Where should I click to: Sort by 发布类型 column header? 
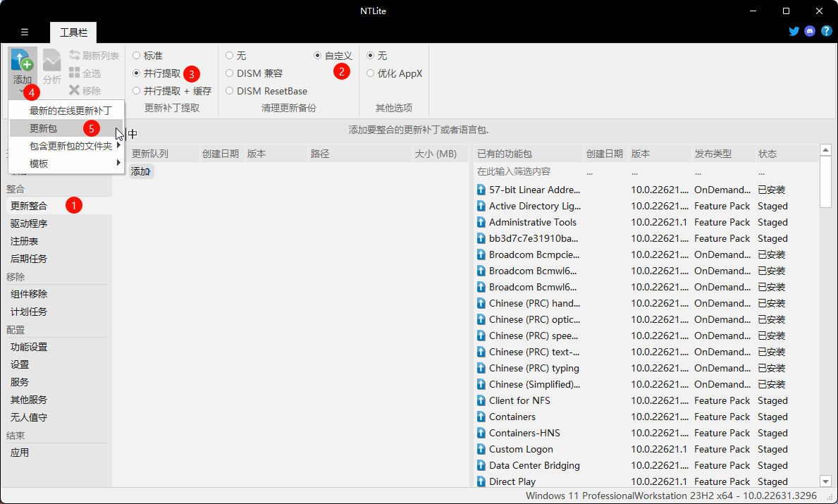pos(723,154)
